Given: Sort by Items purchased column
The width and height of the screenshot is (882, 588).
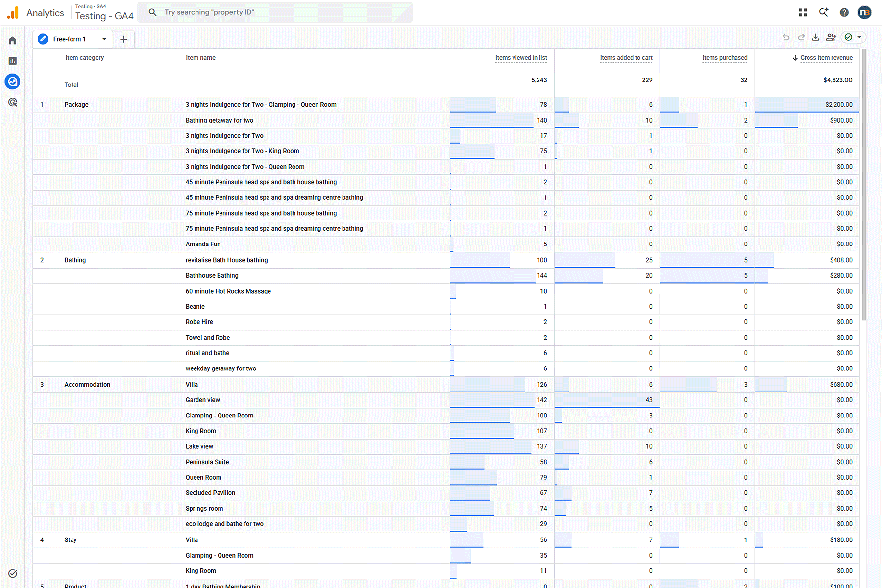Looking at the screenshot, I should (725, 58).
